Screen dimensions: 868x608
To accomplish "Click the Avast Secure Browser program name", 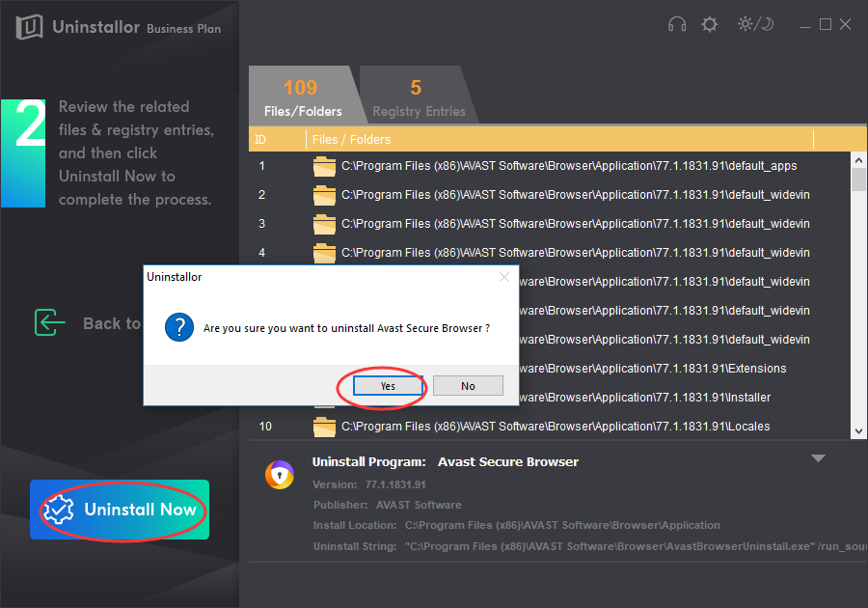I will click(x=508, y=462).
